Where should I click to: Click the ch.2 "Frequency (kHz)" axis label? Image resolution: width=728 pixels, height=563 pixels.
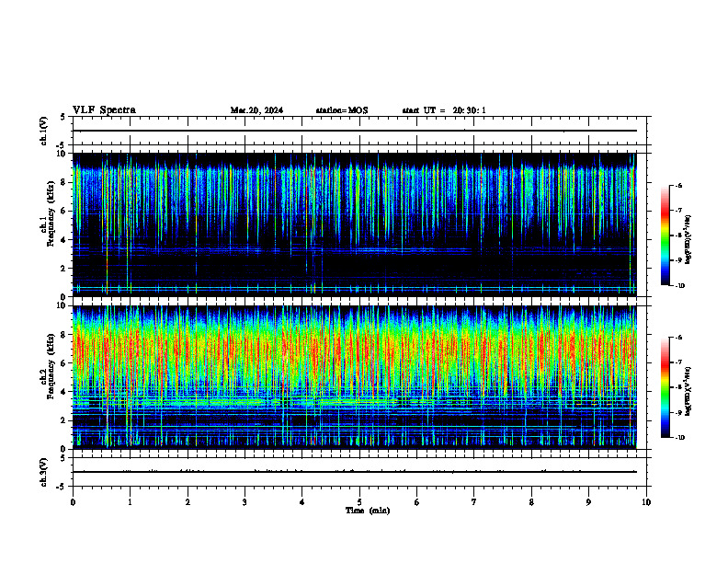51,366
